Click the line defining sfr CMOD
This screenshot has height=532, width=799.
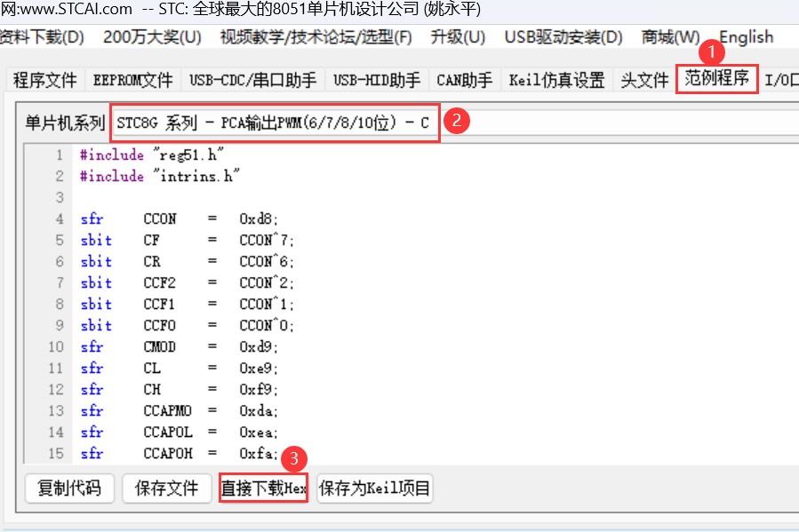click(x=180, y=346)
